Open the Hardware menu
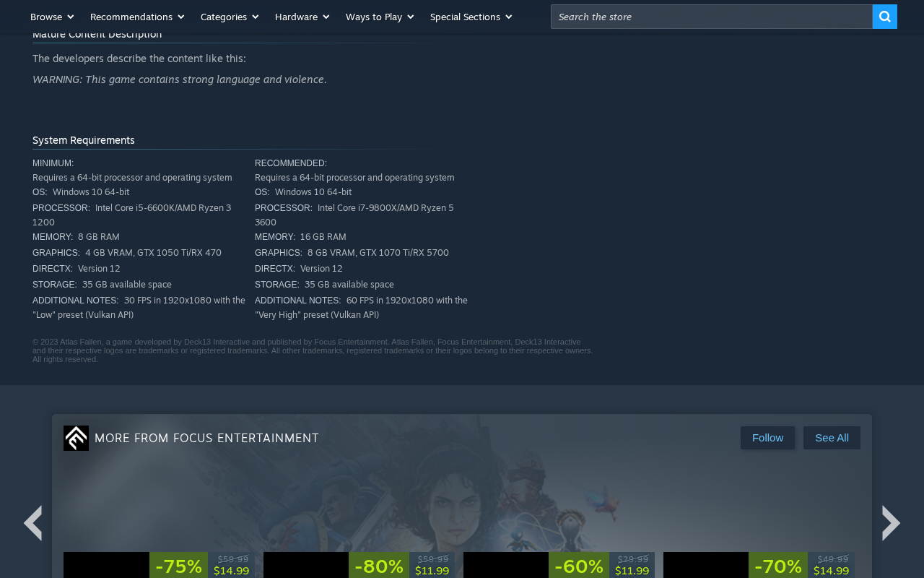 click(x=302, y=17)
